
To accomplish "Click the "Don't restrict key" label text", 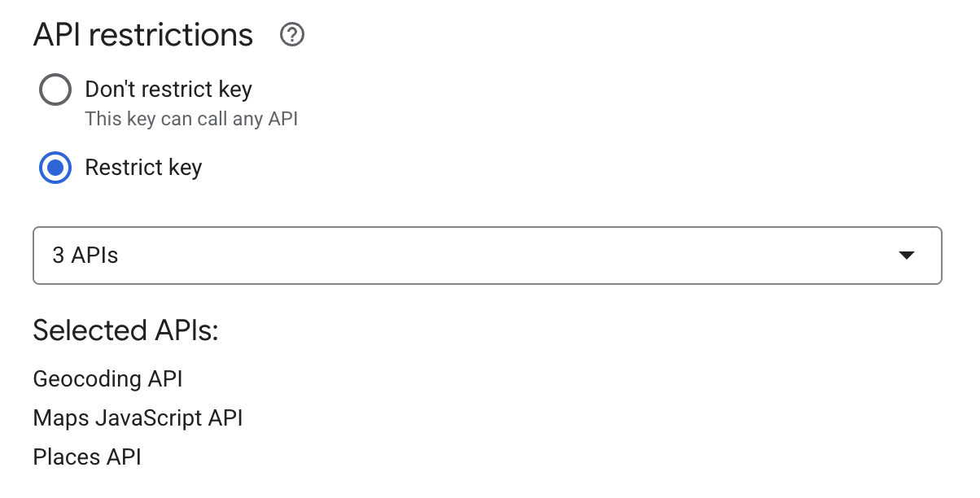I will [168, 89].
